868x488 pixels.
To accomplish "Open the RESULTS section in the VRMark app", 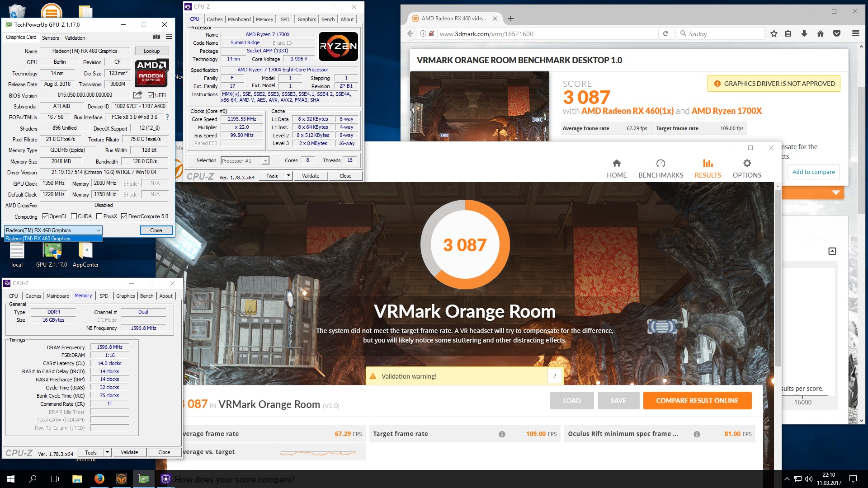I will (x=708, y=169).
